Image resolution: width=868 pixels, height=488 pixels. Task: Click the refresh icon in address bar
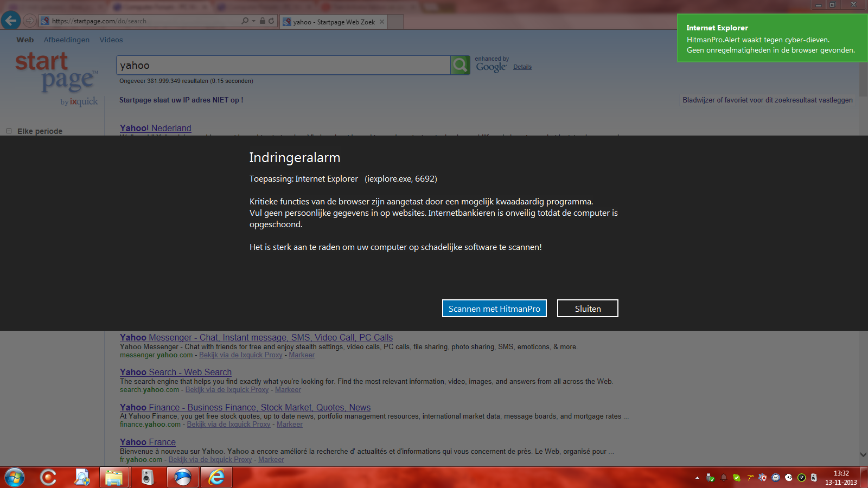(x=271, y=21)
